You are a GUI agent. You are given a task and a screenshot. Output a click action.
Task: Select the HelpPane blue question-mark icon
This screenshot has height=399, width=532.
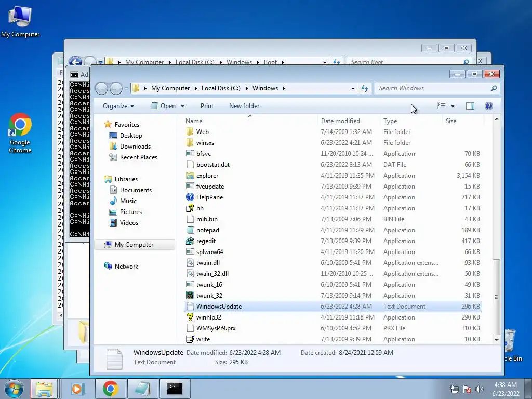tap(190, 197)
